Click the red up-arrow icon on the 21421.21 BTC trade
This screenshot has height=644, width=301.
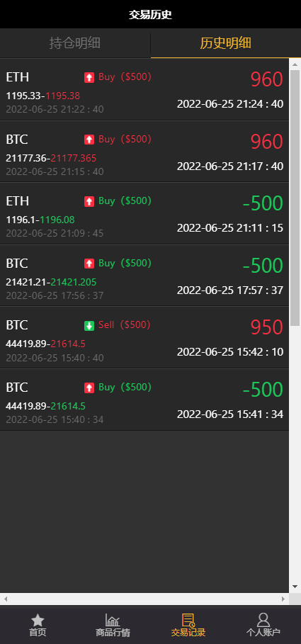(x=89, y=264)
